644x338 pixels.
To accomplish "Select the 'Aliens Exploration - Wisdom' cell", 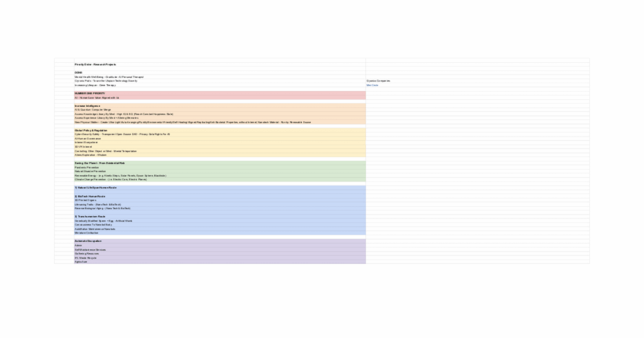I will (x=219, y=155).
